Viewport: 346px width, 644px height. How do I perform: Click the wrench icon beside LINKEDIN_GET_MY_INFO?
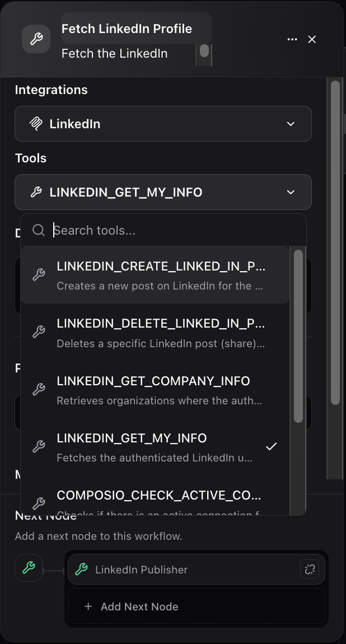pyautogui.click(x=35, y=192)
